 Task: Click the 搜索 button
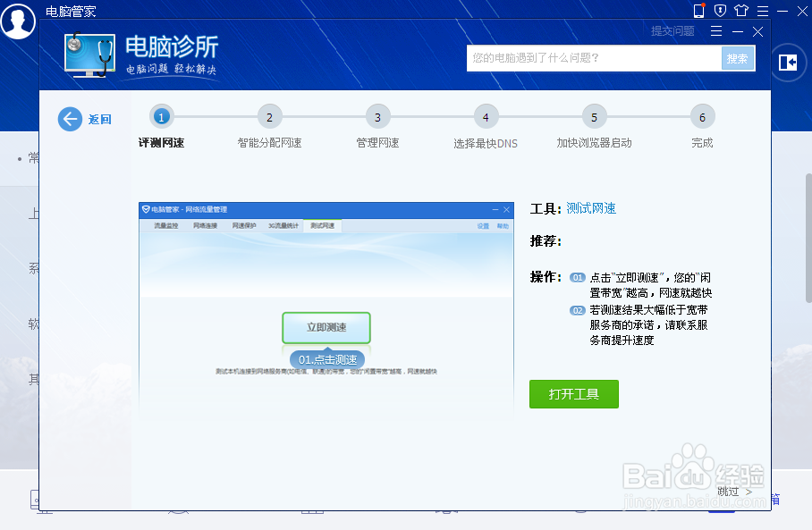click(x=738, y=58)
